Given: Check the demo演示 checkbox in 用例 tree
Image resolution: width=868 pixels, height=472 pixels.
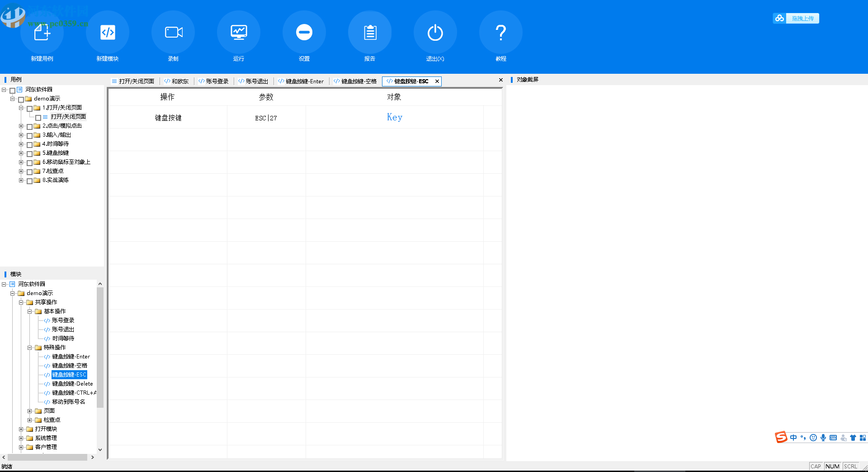Looking at the screenshot, I should 21,99.
